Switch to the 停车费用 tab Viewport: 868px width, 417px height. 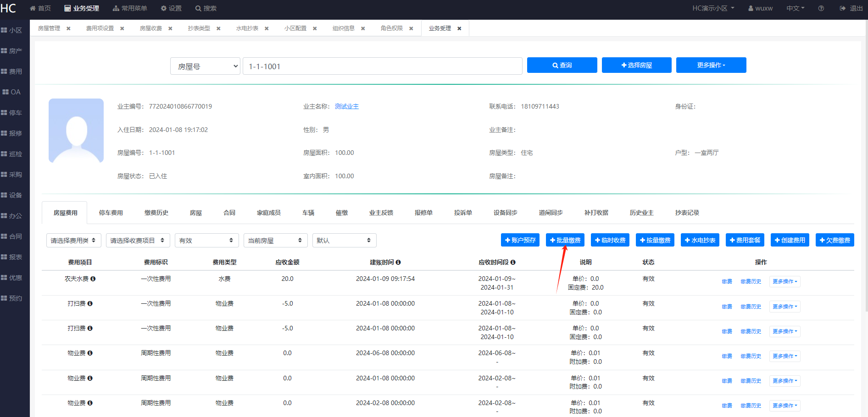coord(111,213)
